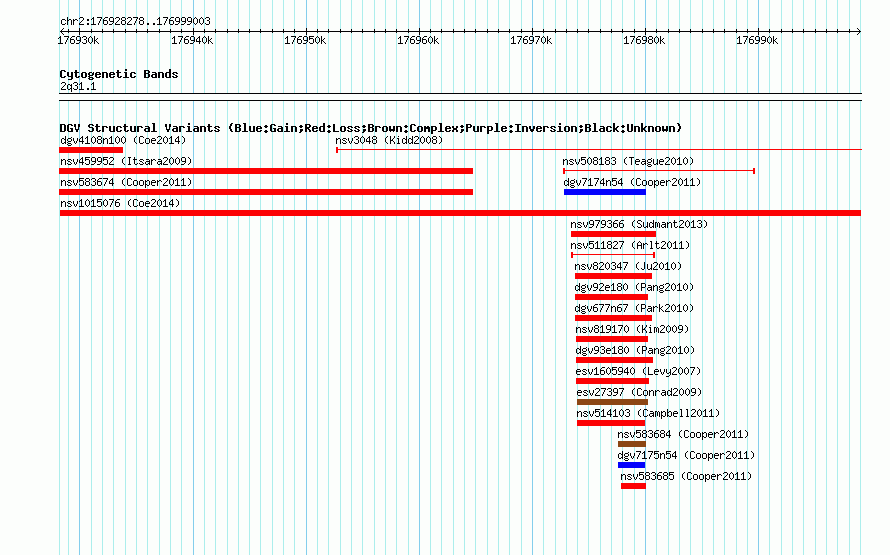This screenshot has width=890, height=555.
Task: Select the red bar under dgv677n67
Action: click(613, 318)
